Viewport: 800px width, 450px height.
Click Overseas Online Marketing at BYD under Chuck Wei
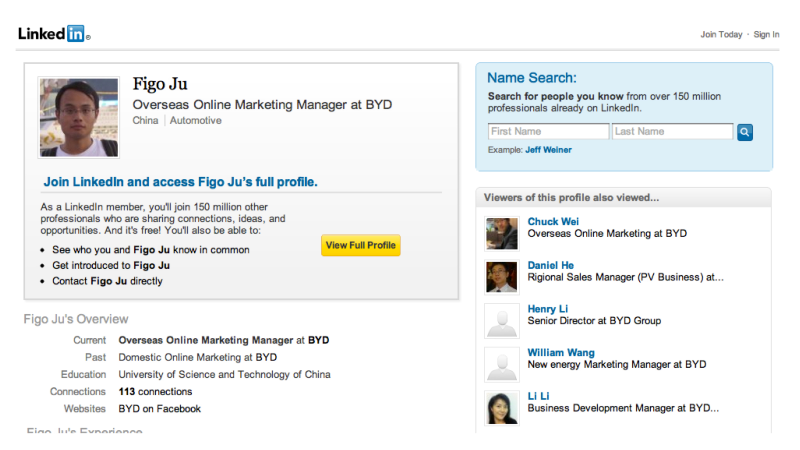607,233
